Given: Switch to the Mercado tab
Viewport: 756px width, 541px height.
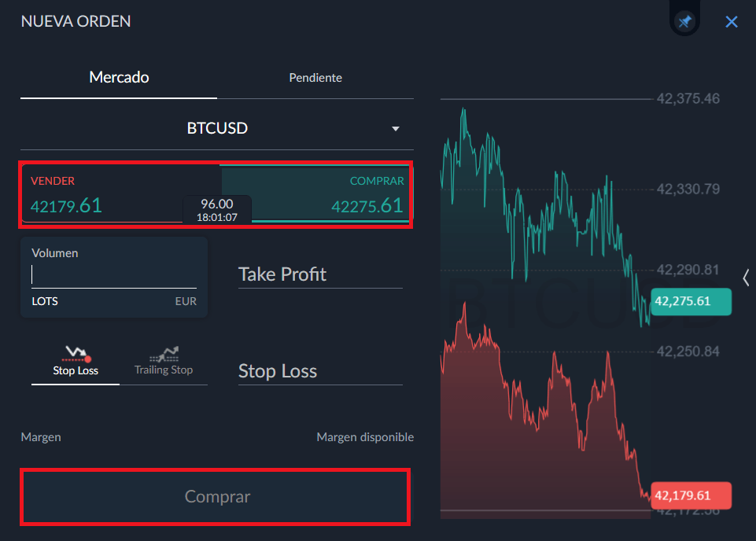Looking at the screenshot, I should (x=119, y=78).
